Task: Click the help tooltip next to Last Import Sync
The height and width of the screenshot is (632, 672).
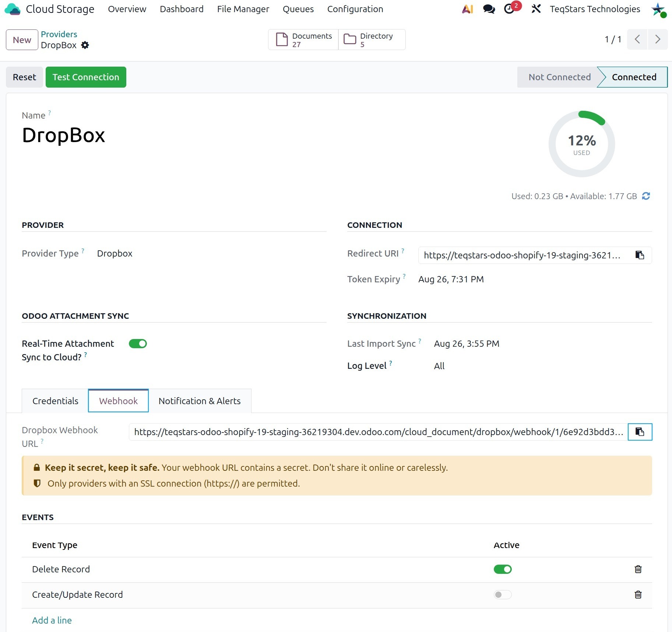Action: [419, 341]
